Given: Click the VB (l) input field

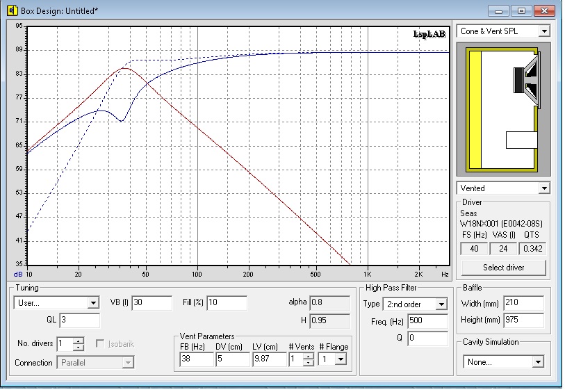Looking at the screenshot, I should [151, 303].
